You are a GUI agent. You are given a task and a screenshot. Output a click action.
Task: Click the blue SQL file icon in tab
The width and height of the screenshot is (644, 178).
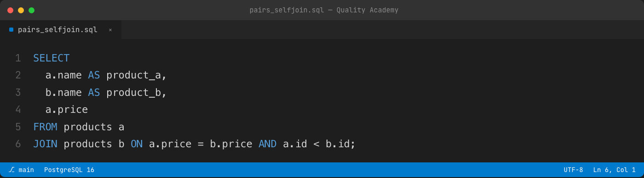pos(11,30)
